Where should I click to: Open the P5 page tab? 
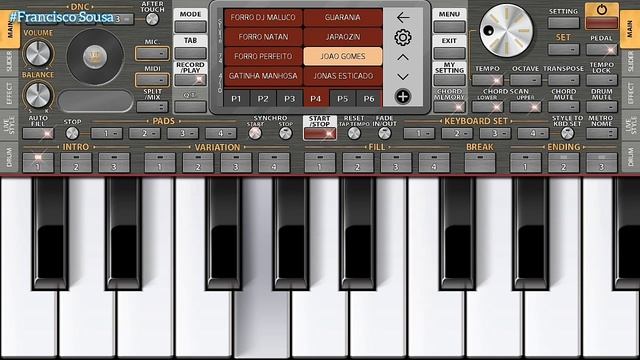342,98
